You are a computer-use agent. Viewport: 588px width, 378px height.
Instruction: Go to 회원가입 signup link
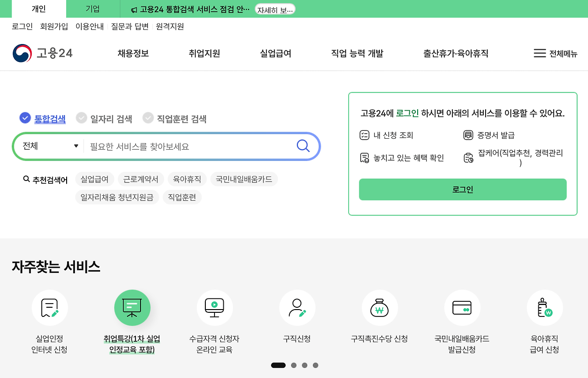[x=54, y=26]
